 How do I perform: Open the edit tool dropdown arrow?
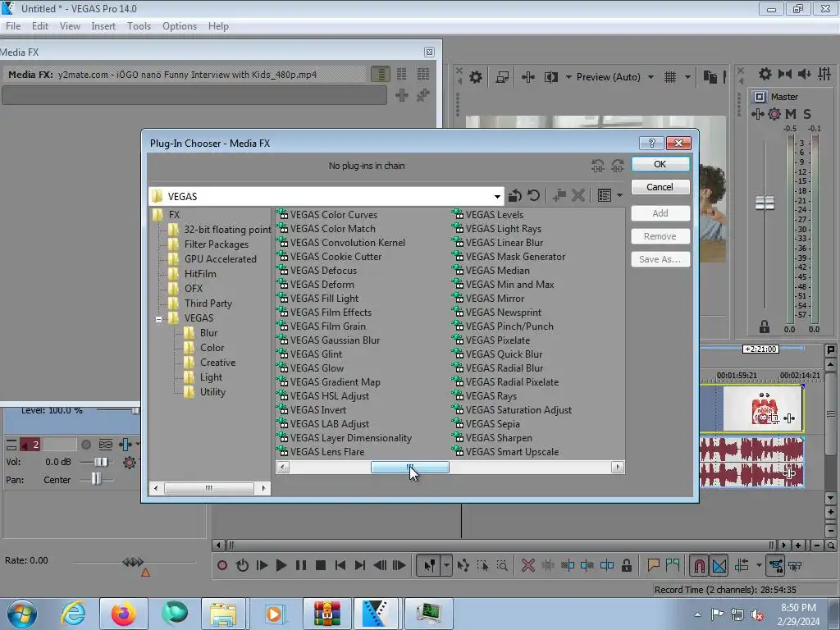point(446,565)
